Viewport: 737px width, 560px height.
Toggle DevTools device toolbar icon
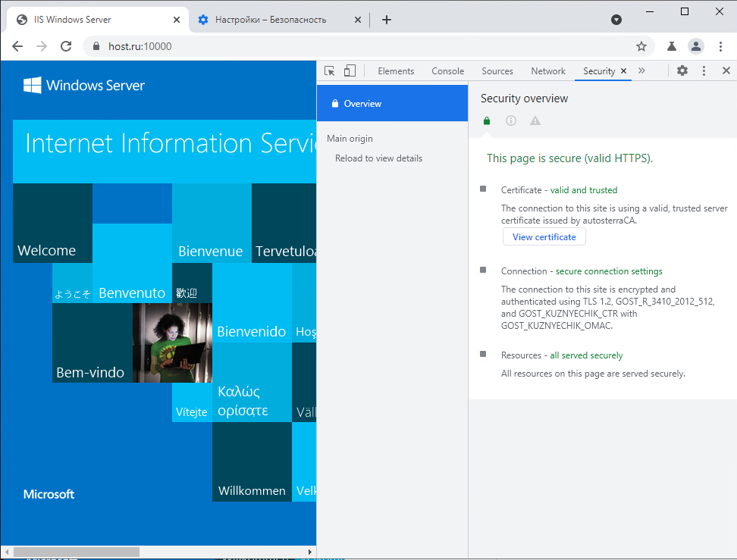[x=350, y=71]
